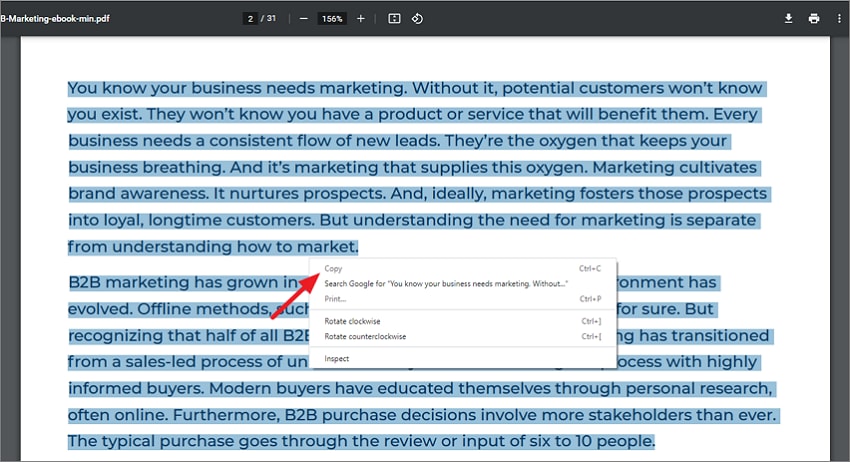Click the line starting 'often online. Furthermore, B2B'
This screenshot has height=462, width=850.
[422, 415]
